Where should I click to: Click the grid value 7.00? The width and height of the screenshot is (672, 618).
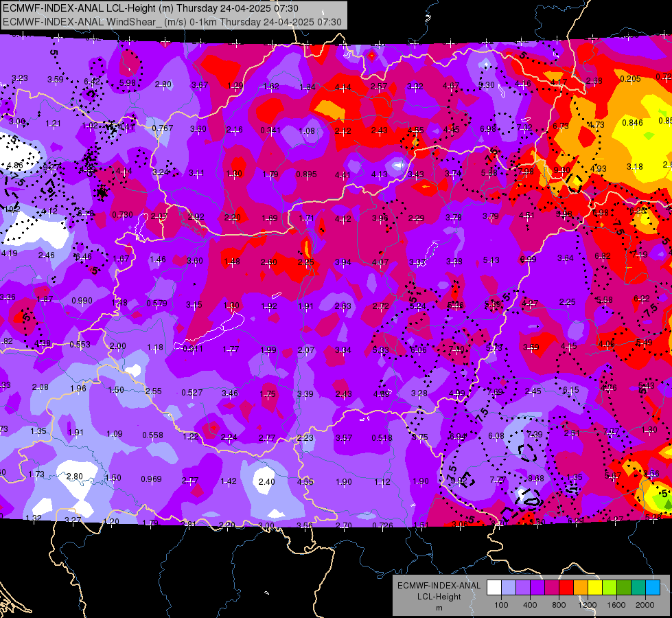456,349
